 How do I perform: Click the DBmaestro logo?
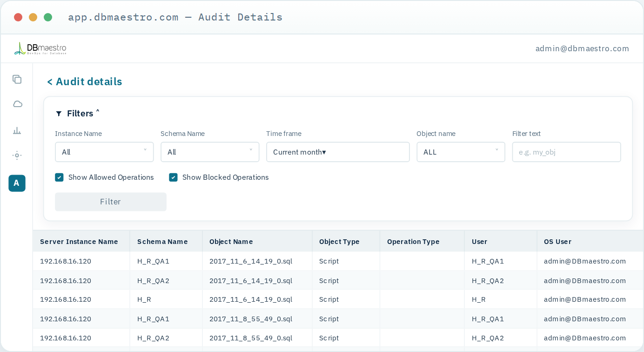pos(40,48)
